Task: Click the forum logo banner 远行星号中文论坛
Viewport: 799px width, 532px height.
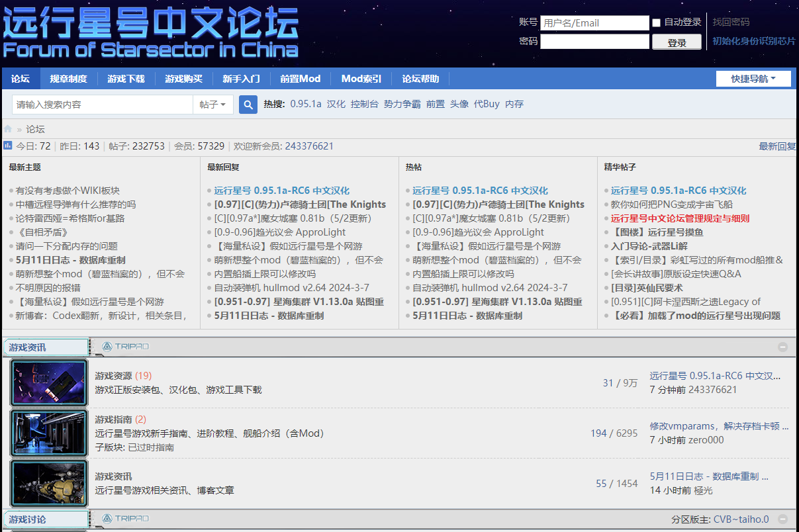Action: coord(151,32)
